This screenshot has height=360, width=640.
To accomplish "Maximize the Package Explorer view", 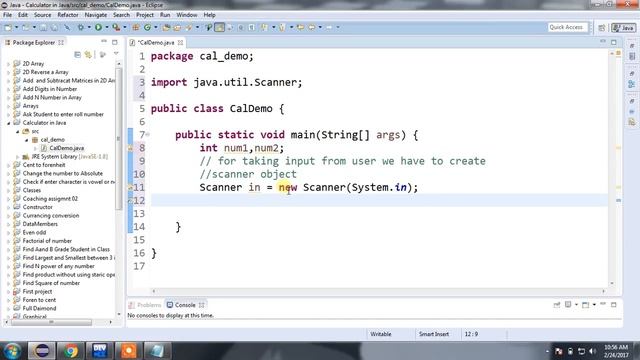I will click(115, 42).
